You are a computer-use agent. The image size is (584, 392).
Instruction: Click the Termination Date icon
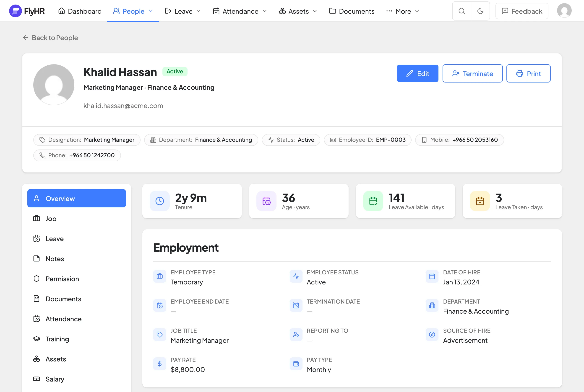(296, 305)
